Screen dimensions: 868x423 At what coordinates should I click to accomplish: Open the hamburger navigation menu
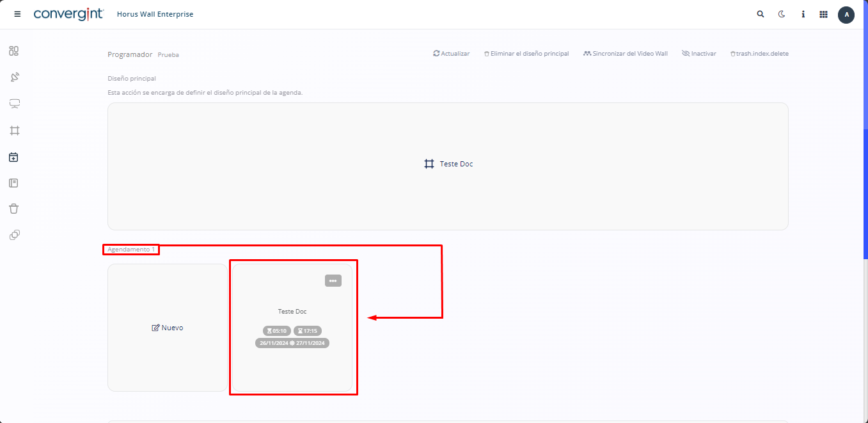coord(17,14)
